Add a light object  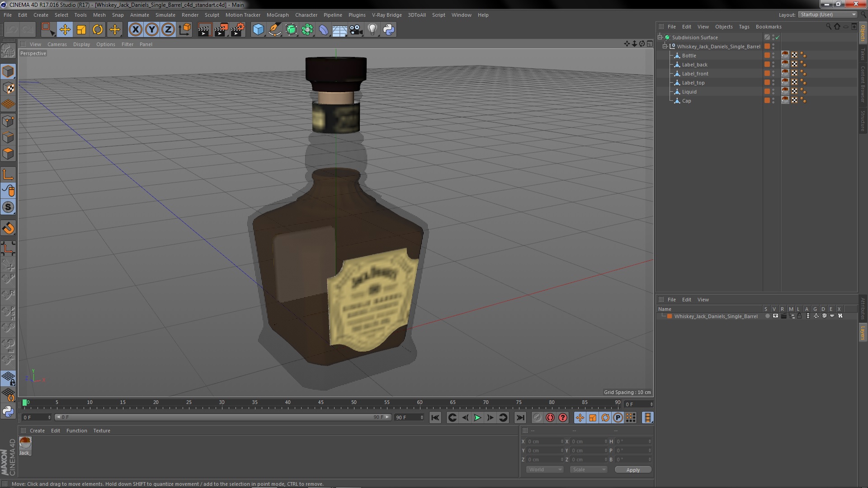pyautogui.click(x=372, y=30)
